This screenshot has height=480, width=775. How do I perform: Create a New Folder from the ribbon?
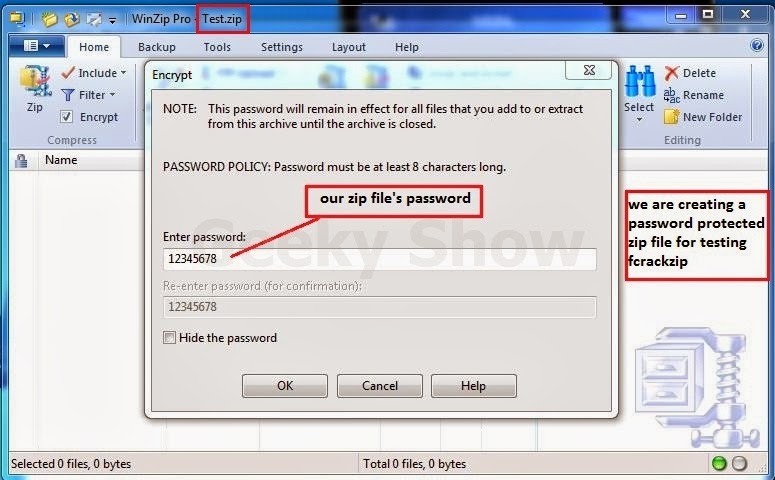pyautogui.click(x=704, y=117)
